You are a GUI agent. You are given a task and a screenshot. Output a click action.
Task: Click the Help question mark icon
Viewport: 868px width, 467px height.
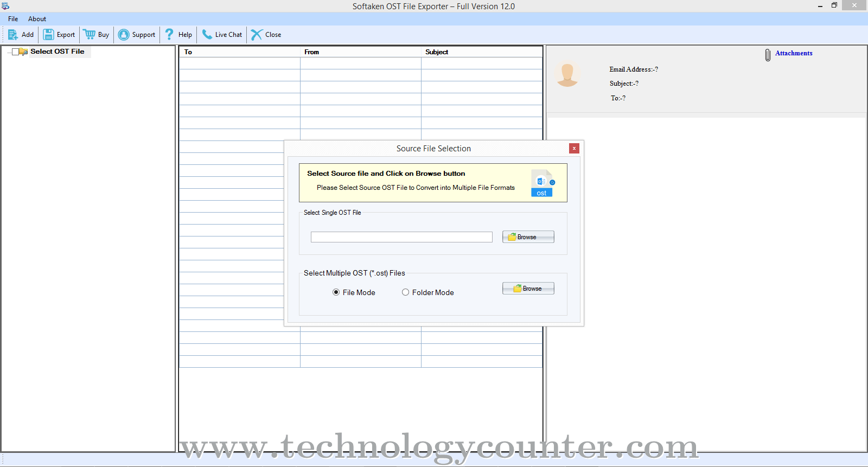point(169,35)
